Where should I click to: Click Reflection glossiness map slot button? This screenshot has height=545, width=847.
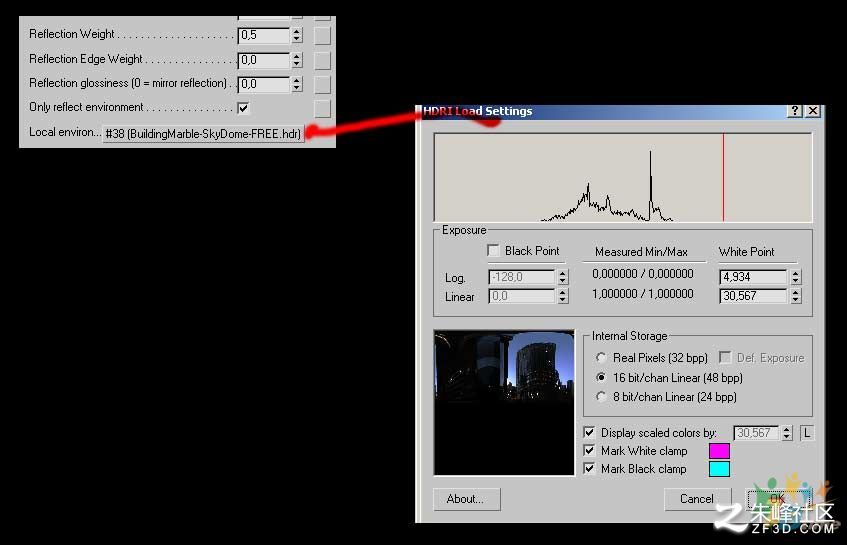coord(322,84)
